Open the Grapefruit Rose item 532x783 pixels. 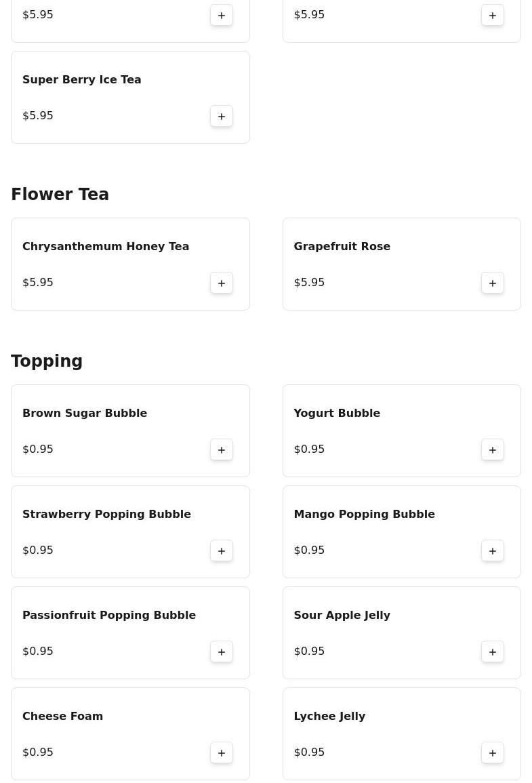pos(342,247)
